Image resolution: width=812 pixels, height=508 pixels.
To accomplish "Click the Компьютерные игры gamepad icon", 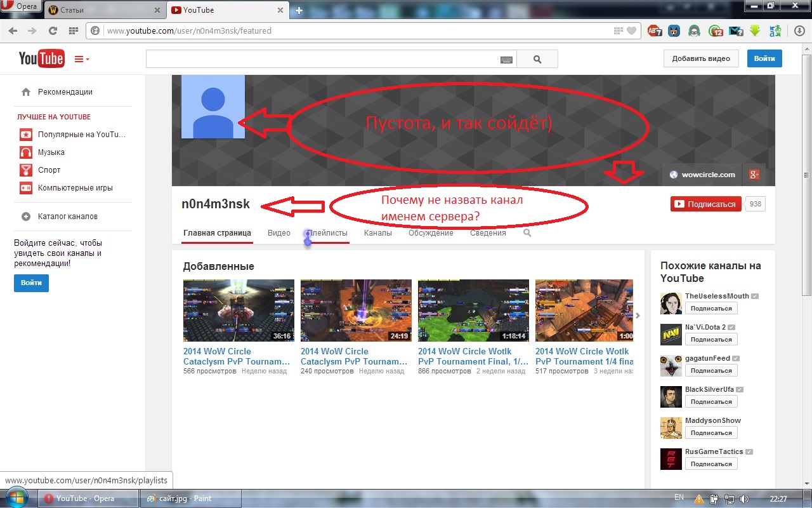I will click(x=26, y=188).
